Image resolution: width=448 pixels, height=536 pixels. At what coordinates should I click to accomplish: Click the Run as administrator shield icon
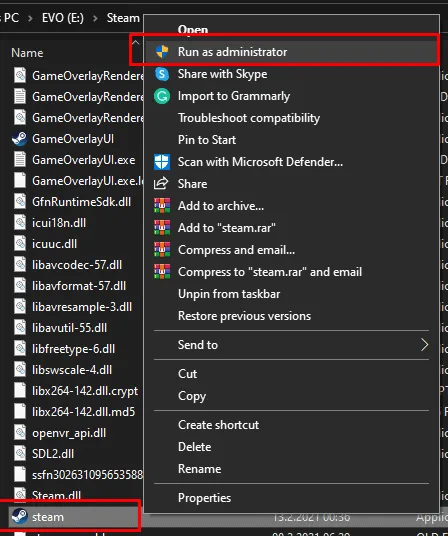(162, 52)
